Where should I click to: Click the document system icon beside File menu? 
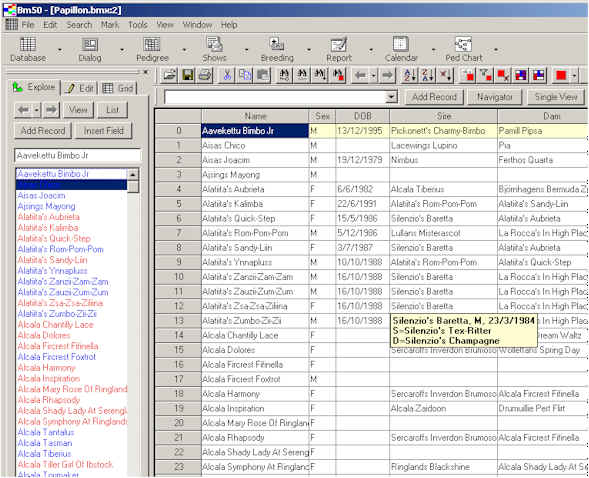[x=11, y=25]
